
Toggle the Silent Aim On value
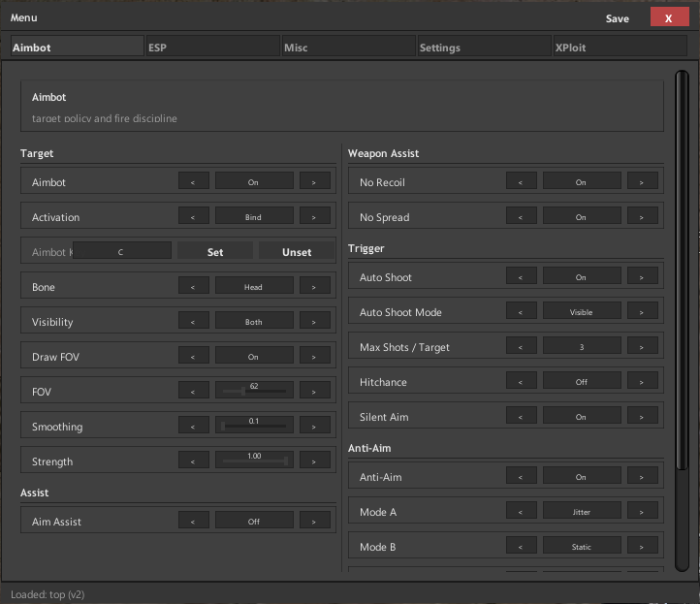tap(582, 416)
